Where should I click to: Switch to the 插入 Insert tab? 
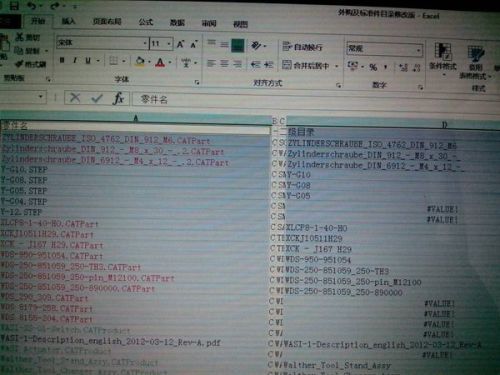[69, 21]
